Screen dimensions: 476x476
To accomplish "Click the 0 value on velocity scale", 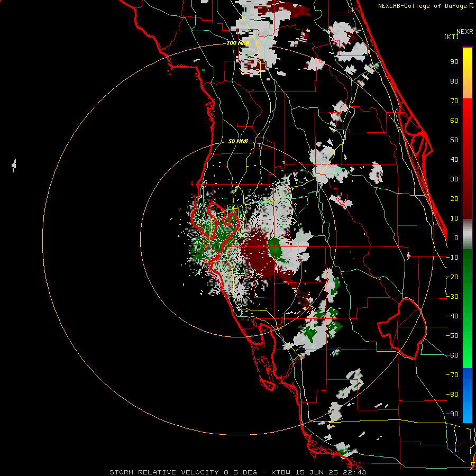I will [x=456, y=237].
